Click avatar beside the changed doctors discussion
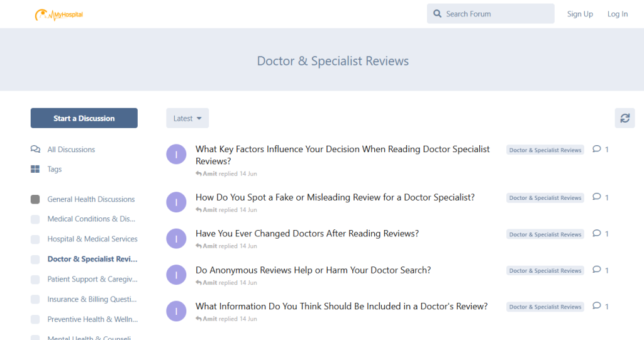The height and width of the screenshot is (340, 644). tap(176, 239)
